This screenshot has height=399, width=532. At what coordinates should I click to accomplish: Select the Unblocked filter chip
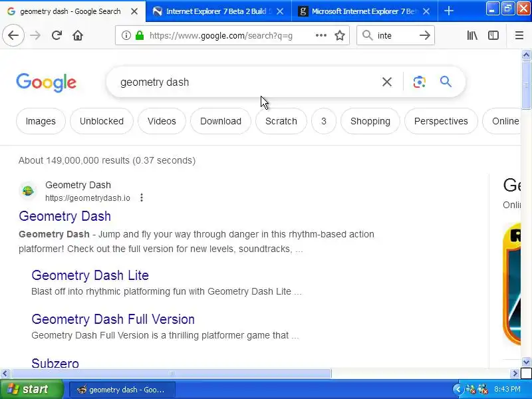[102, 121]
